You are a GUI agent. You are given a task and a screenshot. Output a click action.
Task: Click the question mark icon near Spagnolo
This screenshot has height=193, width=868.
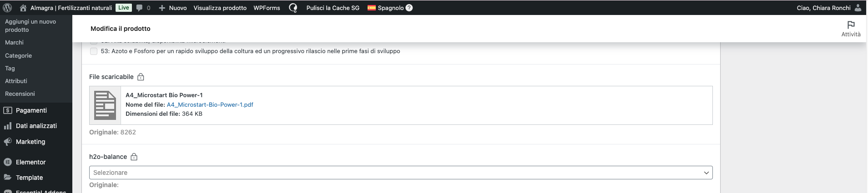(409, 8)
